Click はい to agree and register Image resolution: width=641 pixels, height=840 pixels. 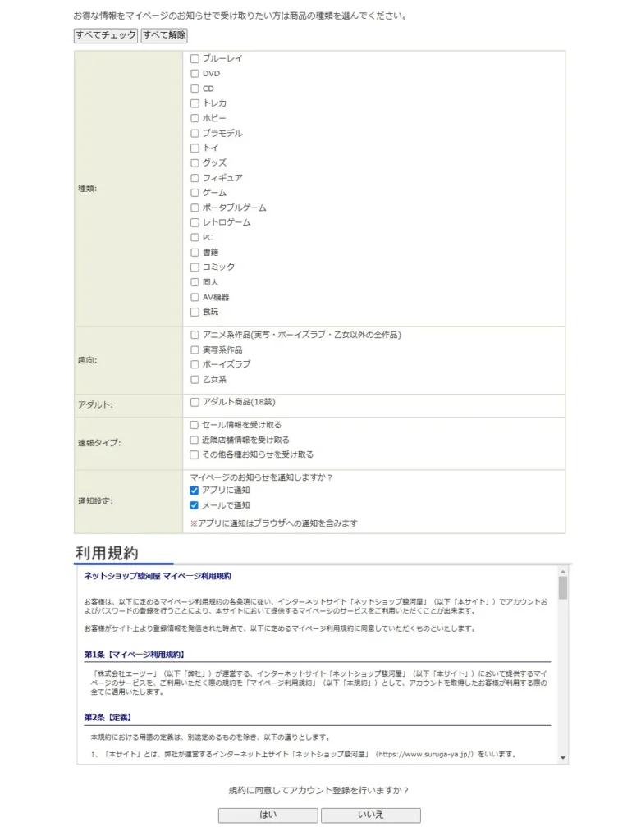268,815
